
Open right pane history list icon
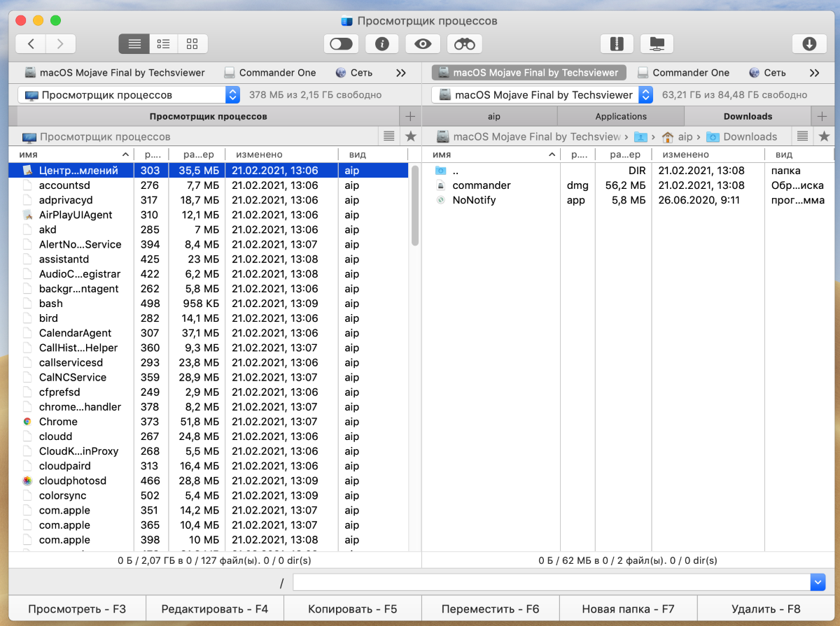point(803,136)
